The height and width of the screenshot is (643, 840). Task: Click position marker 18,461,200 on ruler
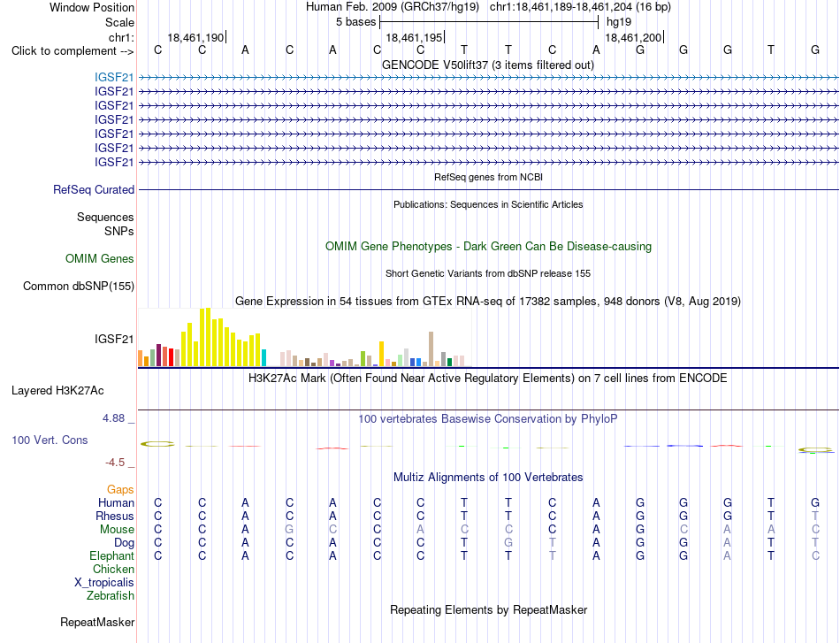pos(633,37)
